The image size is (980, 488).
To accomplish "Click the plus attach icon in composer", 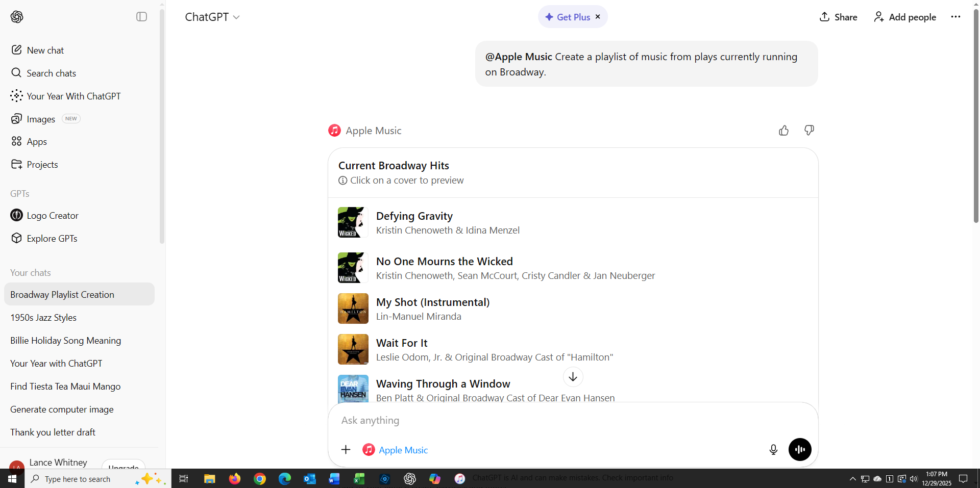I will [x=346, y=449].
